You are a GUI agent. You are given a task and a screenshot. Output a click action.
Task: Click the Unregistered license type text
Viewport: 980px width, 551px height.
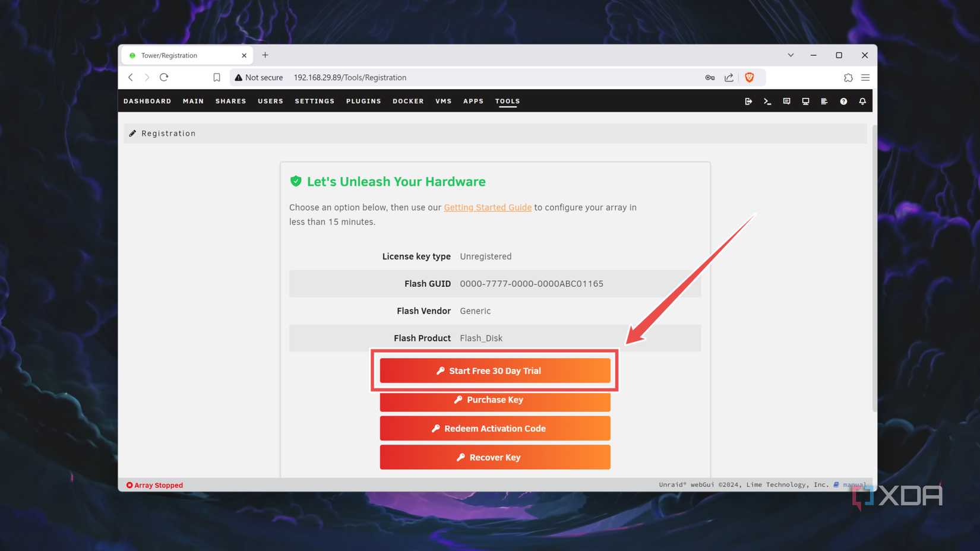(x=486, y=256)
